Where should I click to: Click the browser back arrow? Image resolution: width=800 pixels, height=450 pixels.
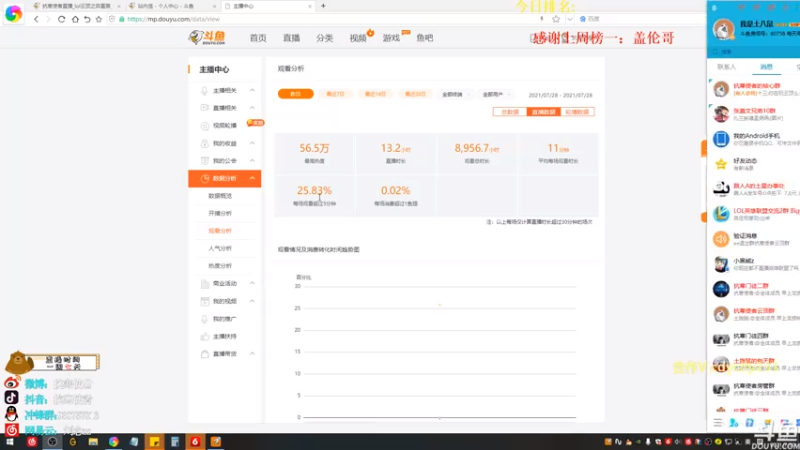[36, 19]
